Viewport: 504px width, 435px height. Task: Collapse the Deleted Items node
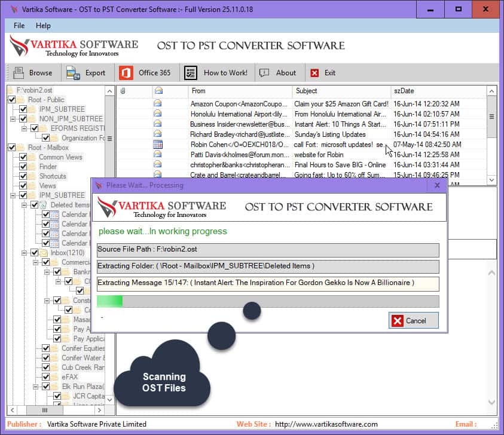[24, 205]
